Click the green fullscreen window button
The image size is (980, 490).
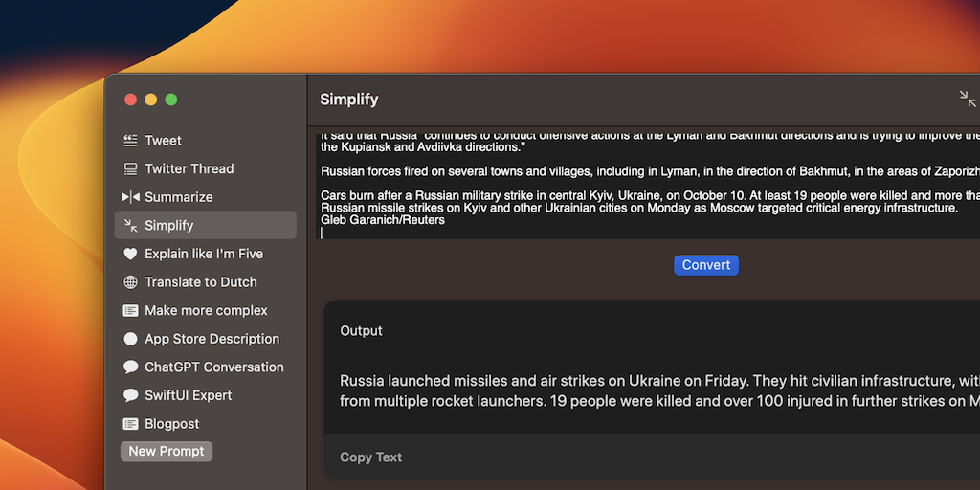click(170, 100)
